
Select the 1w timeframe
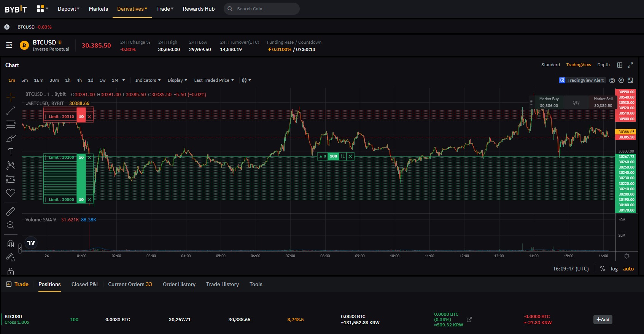click(x=103, y=80)
